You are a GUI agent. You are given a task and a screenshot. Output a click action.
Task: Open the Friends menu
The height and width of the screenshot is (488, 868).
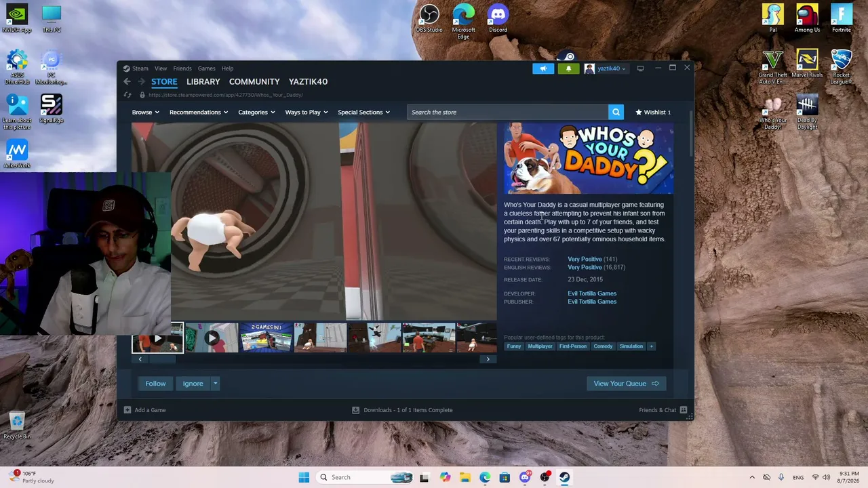[x=182, y=68]
